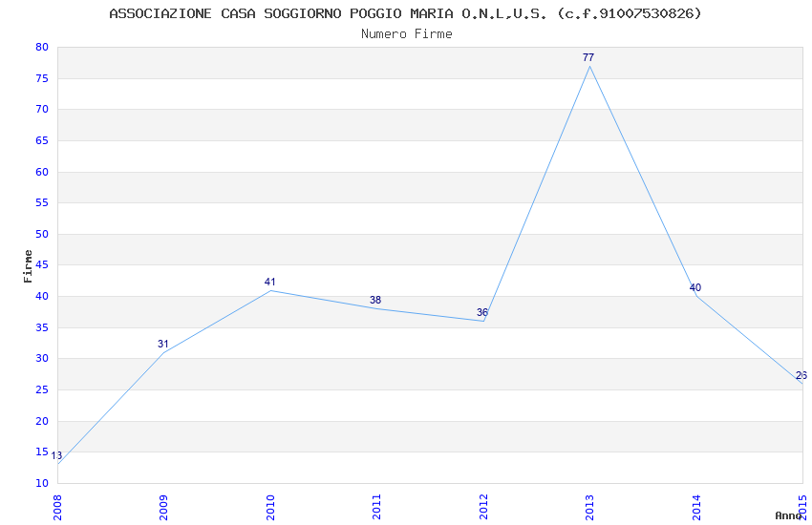The width and height of the screenshot is (812, 525).
Task: Click the chart title ASSOCIAZIONE CASA SOGGIORNO POGGIO MARIA
Action: click(405, 13)
